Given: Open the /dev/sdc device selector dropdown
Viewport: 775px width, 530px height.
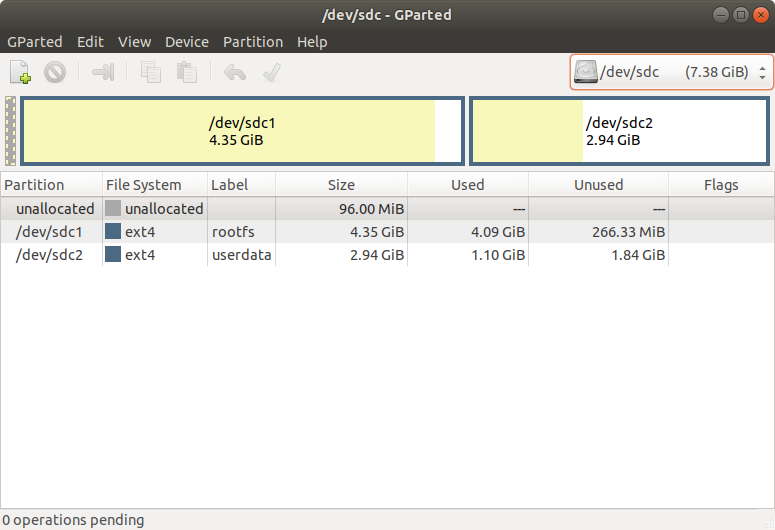Looking at the screenshot, I should (x=671, y=72).
